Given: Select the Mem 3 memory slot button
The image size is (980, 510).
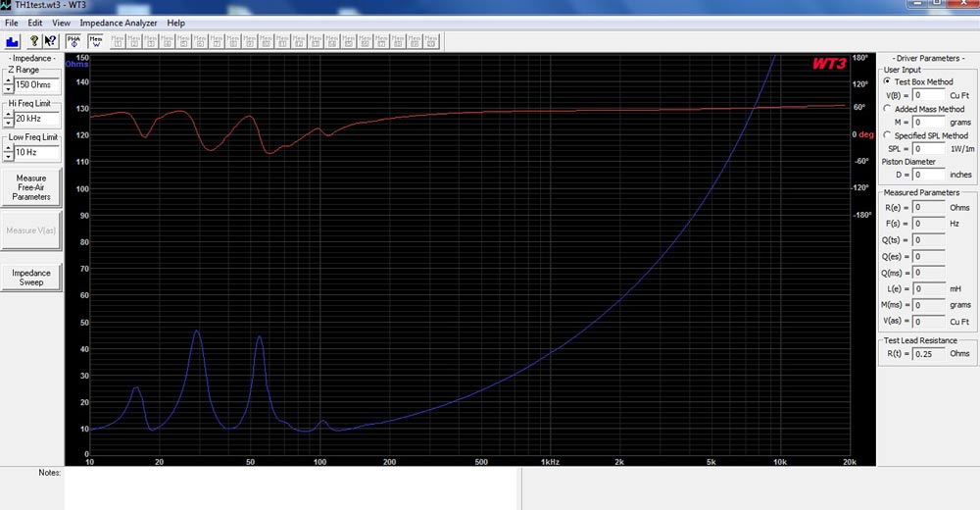Looking at the screenshot, I should (x=151, y=41).
